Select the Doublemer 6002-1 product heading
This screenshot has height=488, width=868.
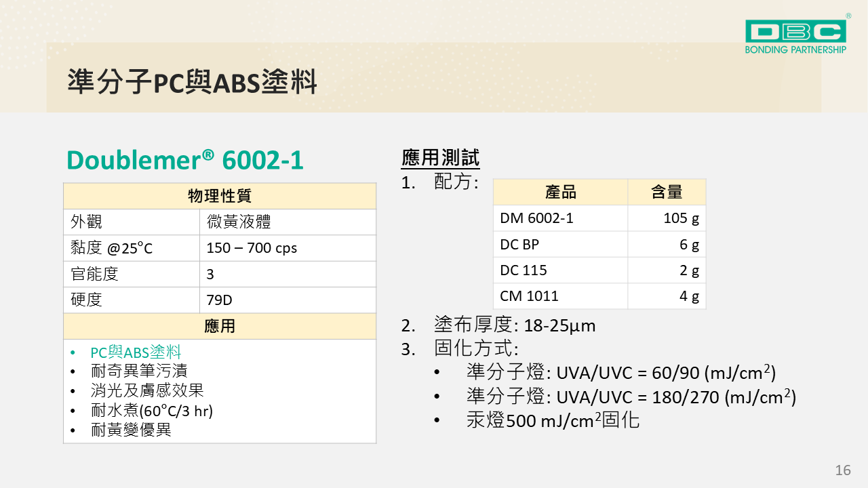pyautogui.click(x=184, y=161)
